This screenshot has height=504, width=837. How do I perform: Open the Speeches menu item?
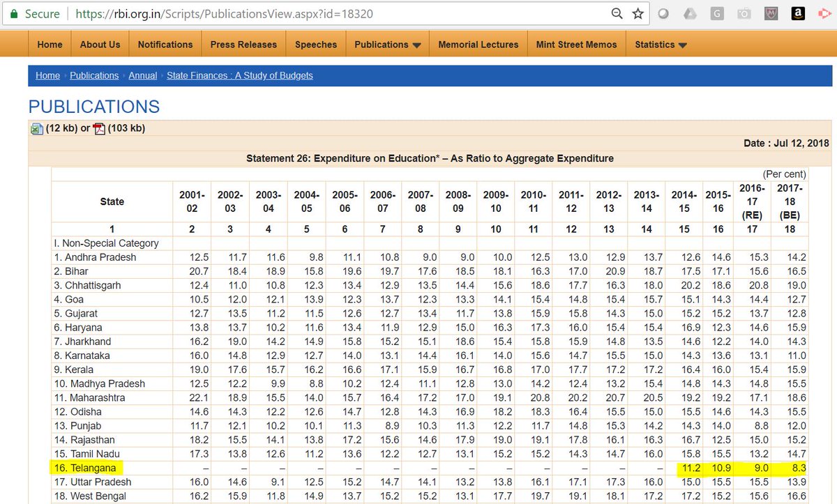(316, 44)
